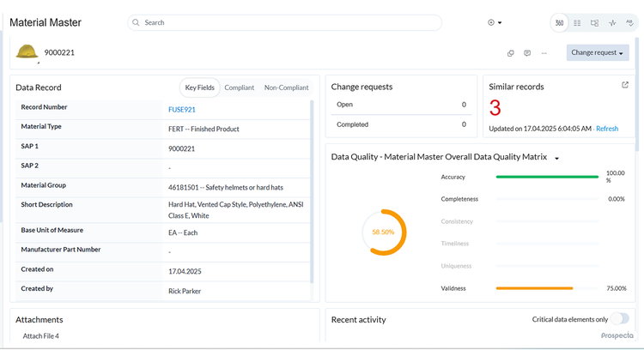The height and width of the screenshot is (362, 644).
Task: Select the Key Fields tab
Action: point(199,87)
